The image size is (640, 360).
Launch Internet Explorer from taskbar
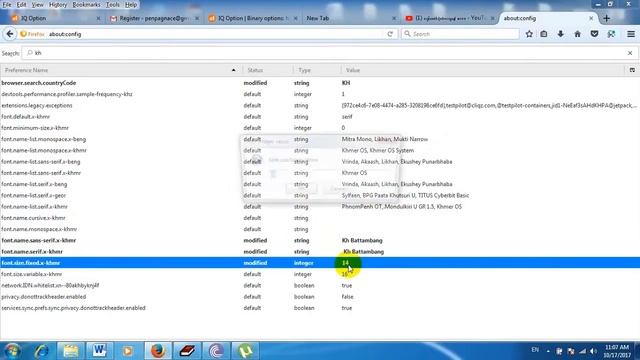42,351
